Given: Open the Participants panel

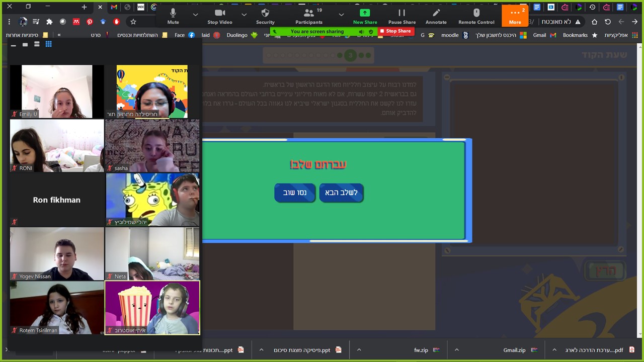Looking at the screenshot, I should coord(309,16).
